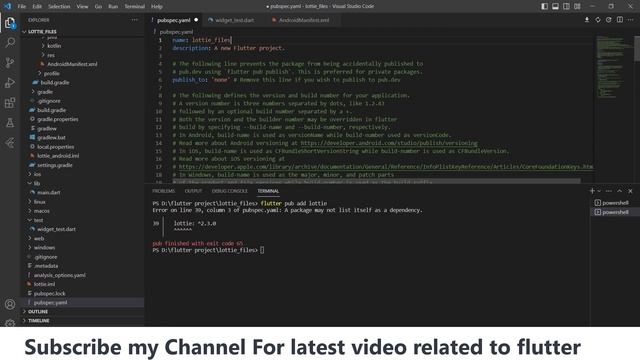The height and width of the screenshot is (360, 640).
Task: Open the Testing beaker icon
Action: (x=10, y=122)
